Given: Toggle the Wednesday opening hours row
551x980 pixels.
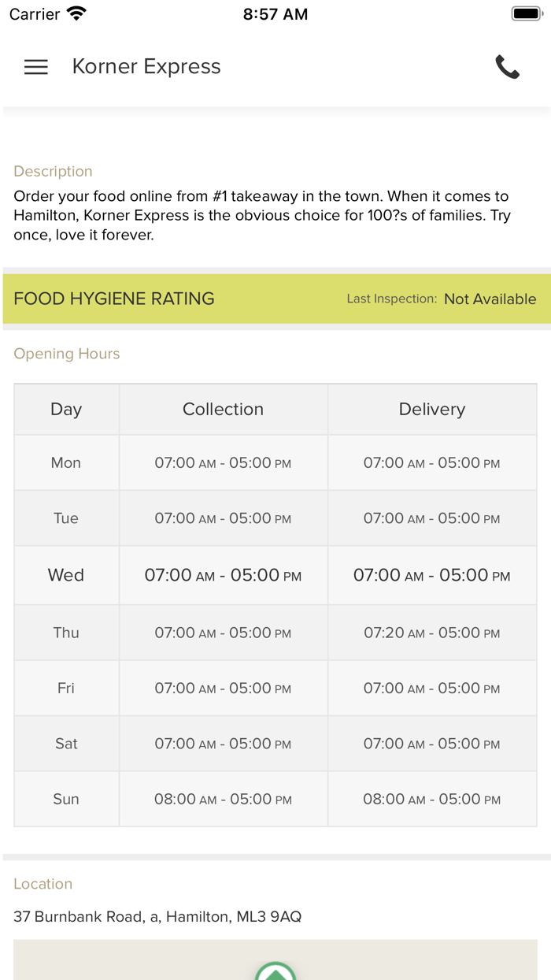Looking at the screenshot, I should (275, 574).
